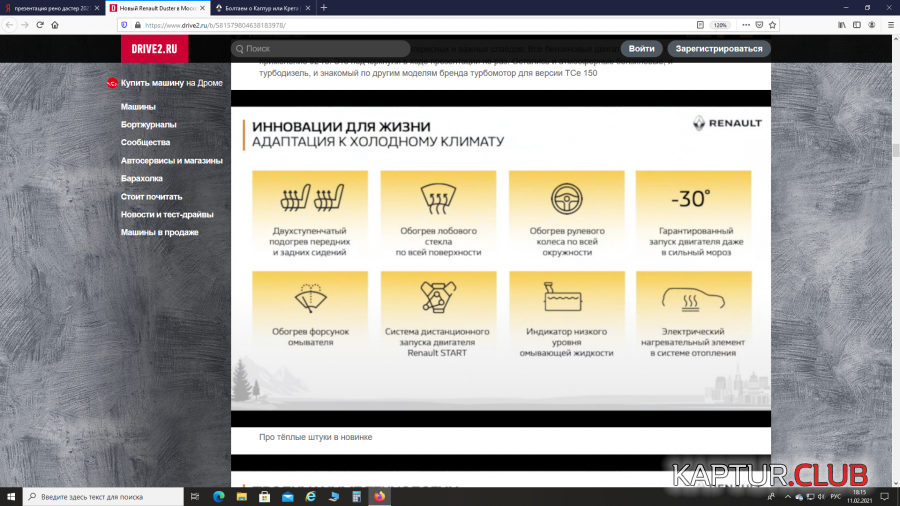Image resolution: width=900 pixels, height=506 pixels.
Task: Open 'Автосервисы и магазины' sidebar item
Action: pos(172,161)
